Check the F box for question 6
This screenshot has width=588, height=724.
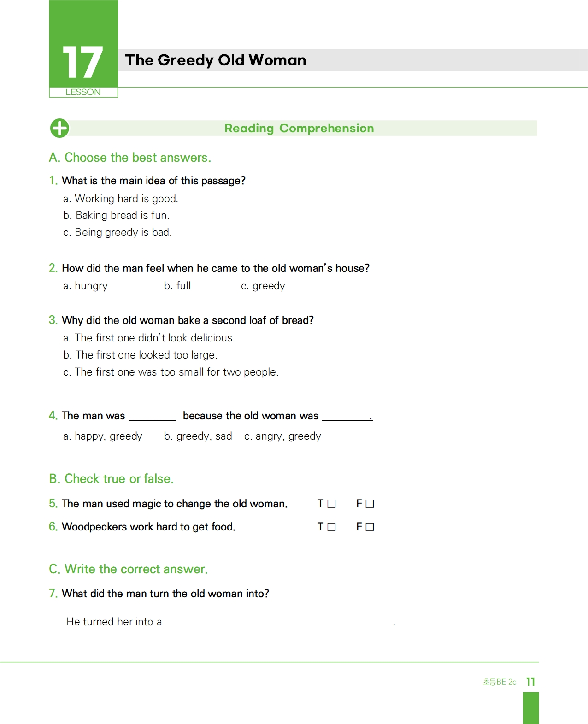370,527
